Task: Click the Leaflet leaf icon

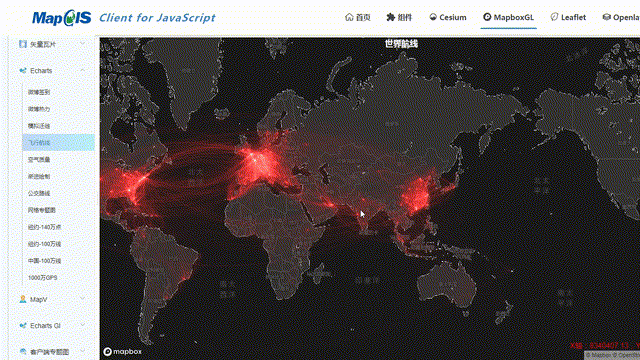Action: (x=554, y=17)
